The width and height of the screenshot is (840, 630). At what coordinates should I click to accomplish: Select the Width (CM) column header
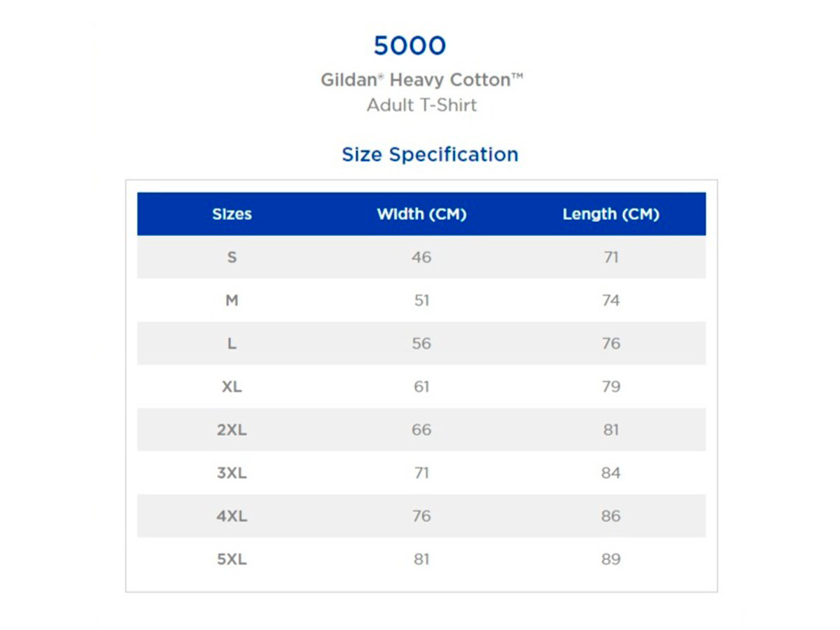click(x=421, y=214)
